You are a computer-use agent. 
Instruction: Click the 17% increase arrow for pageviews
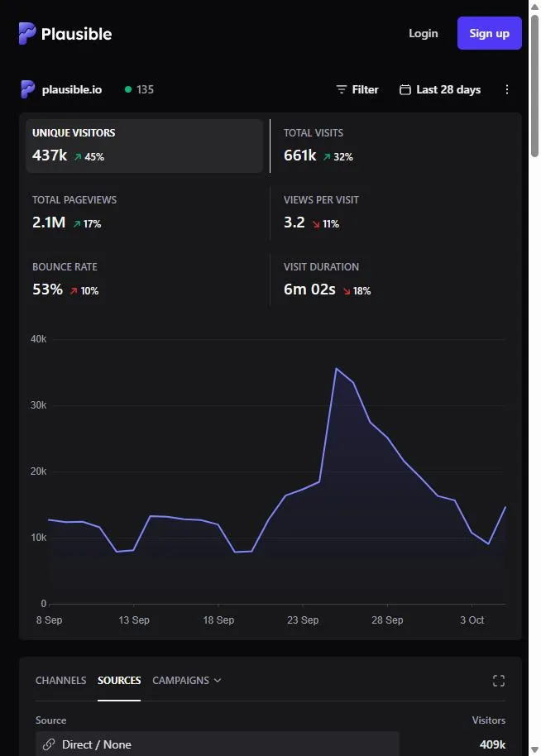pos(77,223)
